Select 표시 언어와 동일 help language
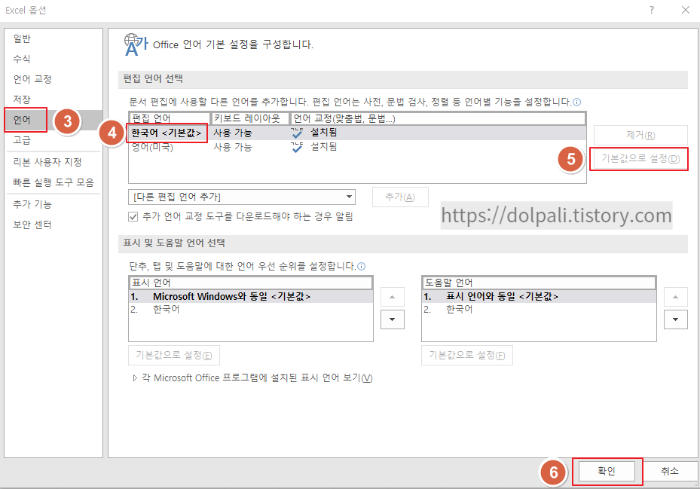The height and width of the screenshot is (489, 700). click(x=539, y=297)
